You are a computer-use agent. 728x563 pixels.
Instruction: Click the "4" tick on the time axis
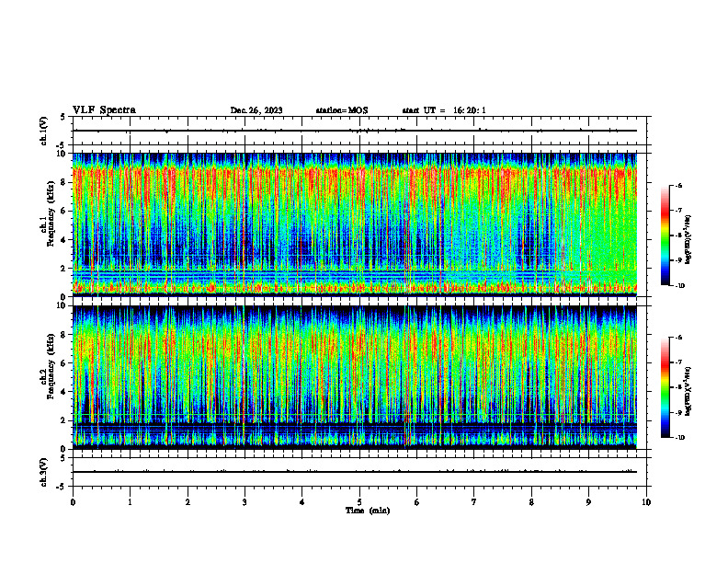click(x=302, y=502)
